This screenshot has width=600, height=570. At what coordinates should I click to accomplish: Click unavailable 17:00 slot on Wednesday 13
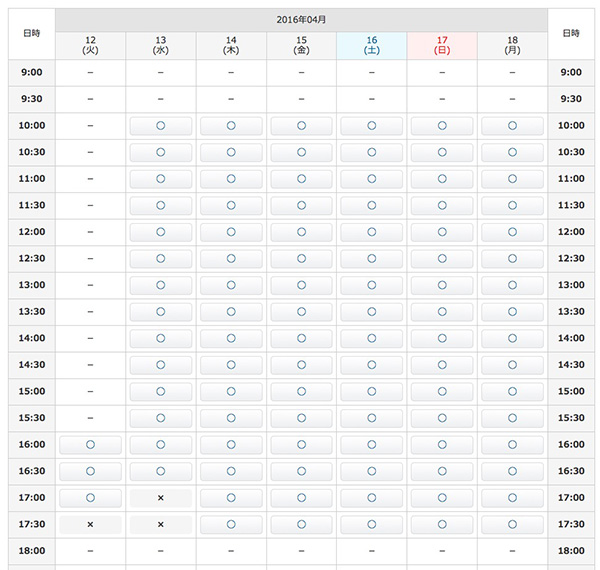pos(160,497)
